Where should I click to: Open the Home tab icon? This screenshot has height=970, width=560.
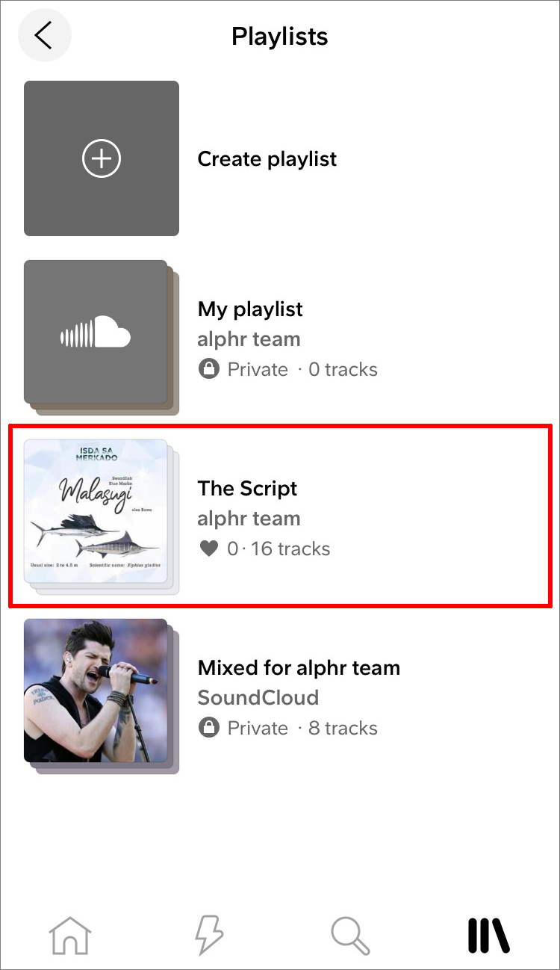[70, 935]
